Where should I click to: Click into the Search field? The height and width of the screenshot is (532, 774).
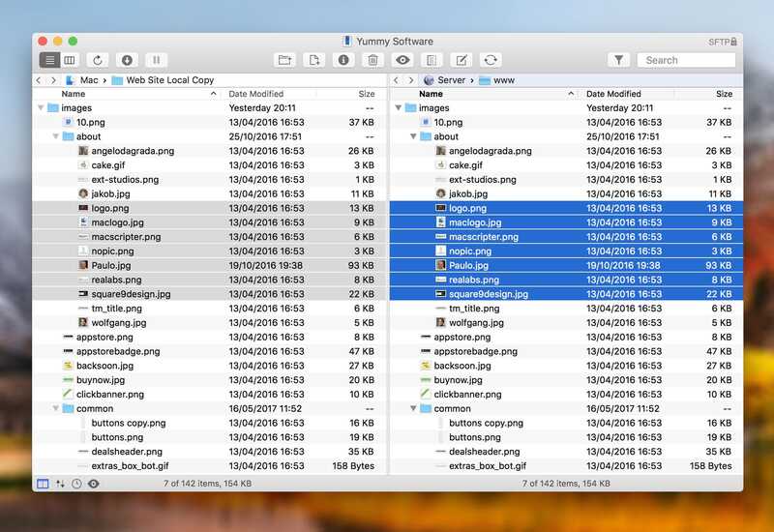coord(686,60)
